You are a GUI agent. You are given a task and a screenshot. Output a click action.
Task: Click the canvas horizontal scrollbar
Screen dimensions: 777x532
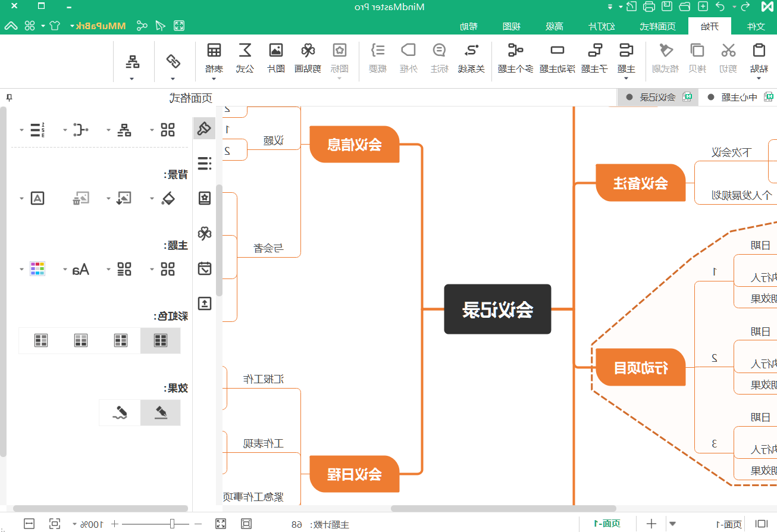pyautogui.click(x=503, y=509)
